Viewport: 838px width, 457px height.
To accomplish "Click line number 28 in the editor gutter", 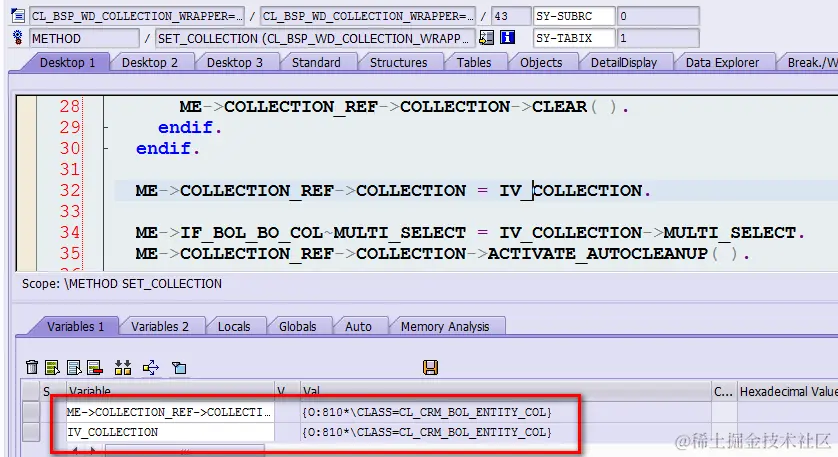I will tap(69, 106).
